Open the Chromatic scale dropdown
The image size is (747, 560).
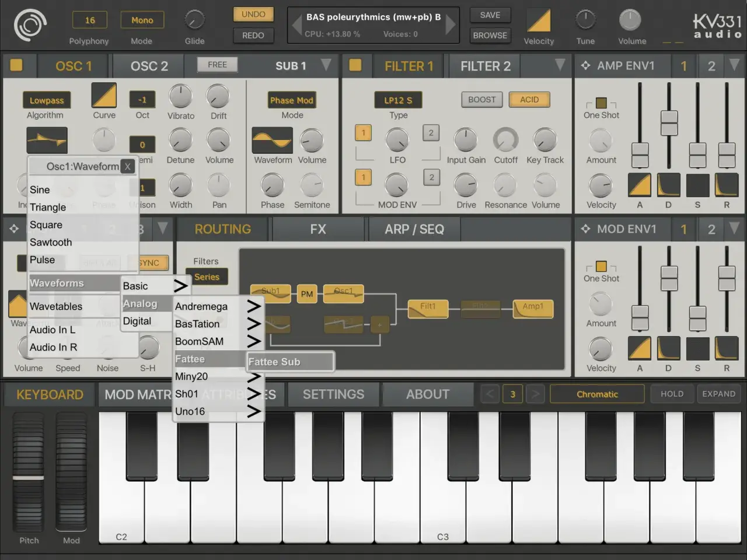coord(597,394)
